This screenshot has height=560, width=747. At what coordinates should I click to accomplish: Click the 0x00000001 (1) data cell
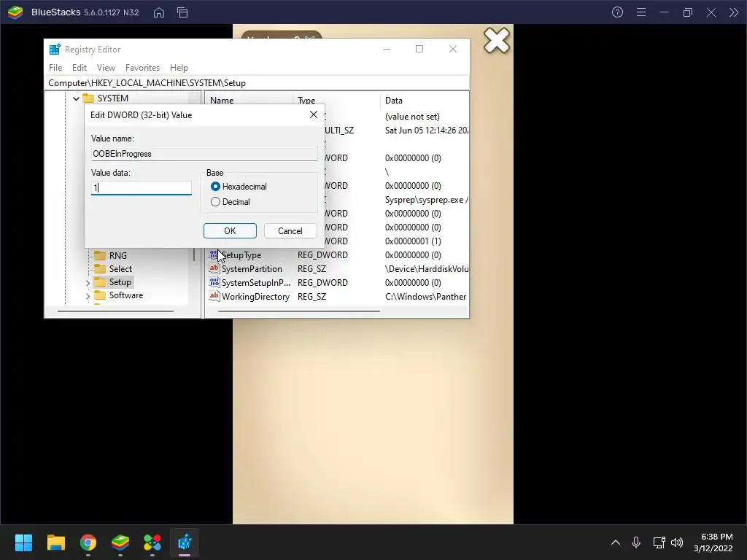click(x=413, y=241)
